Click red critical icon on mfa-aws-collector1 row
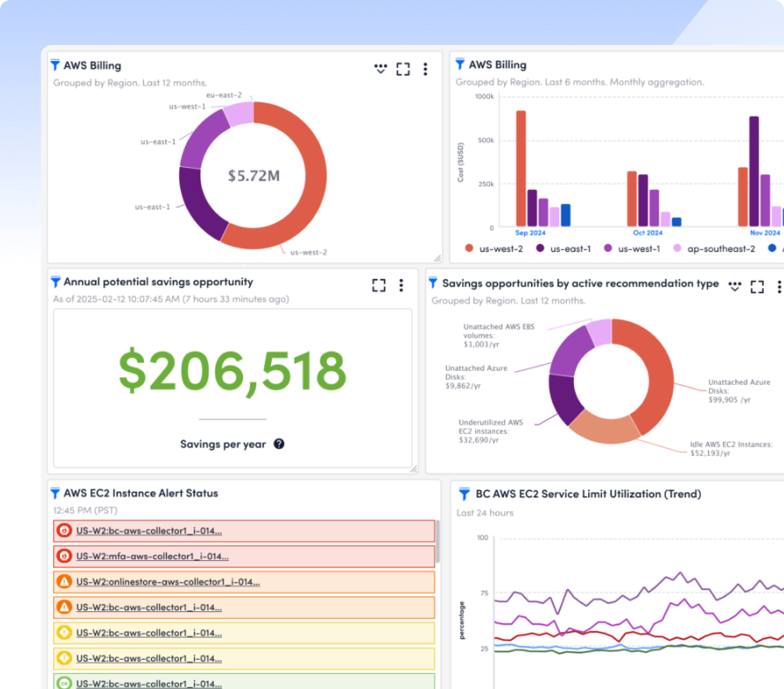Image resolution: width=784 pixels, height=689 pixels. click(x=64, y=556)
